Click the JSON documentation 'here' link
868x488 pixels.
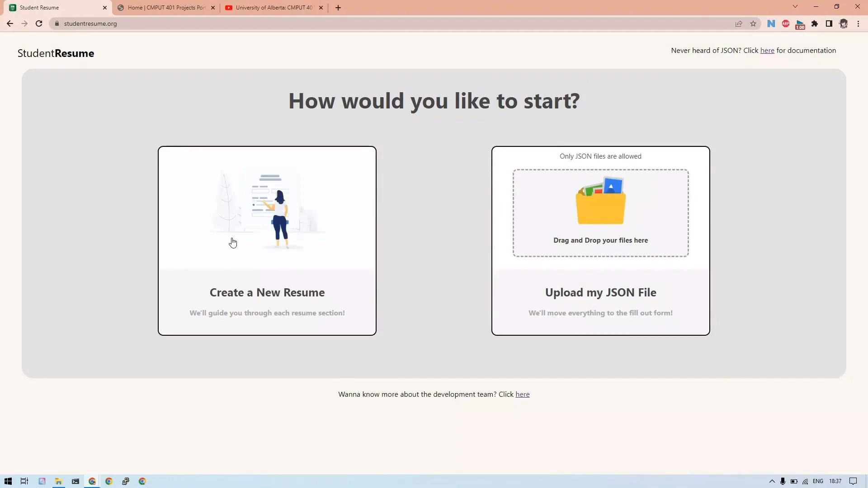coord(767,51)
